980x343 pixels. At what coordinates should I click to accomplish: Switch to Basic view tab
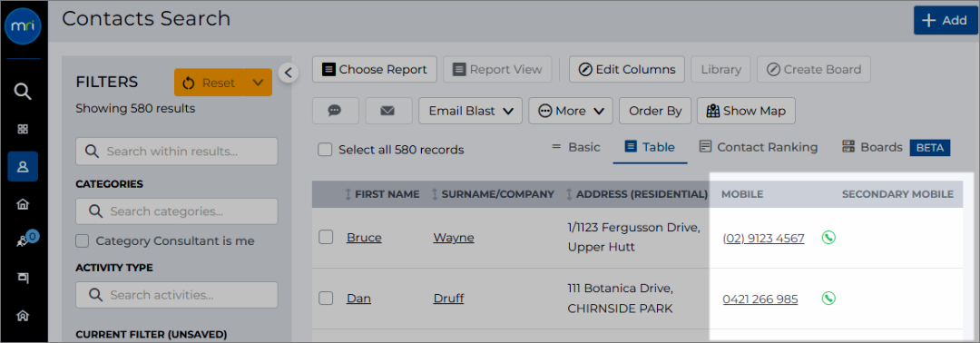575,147
